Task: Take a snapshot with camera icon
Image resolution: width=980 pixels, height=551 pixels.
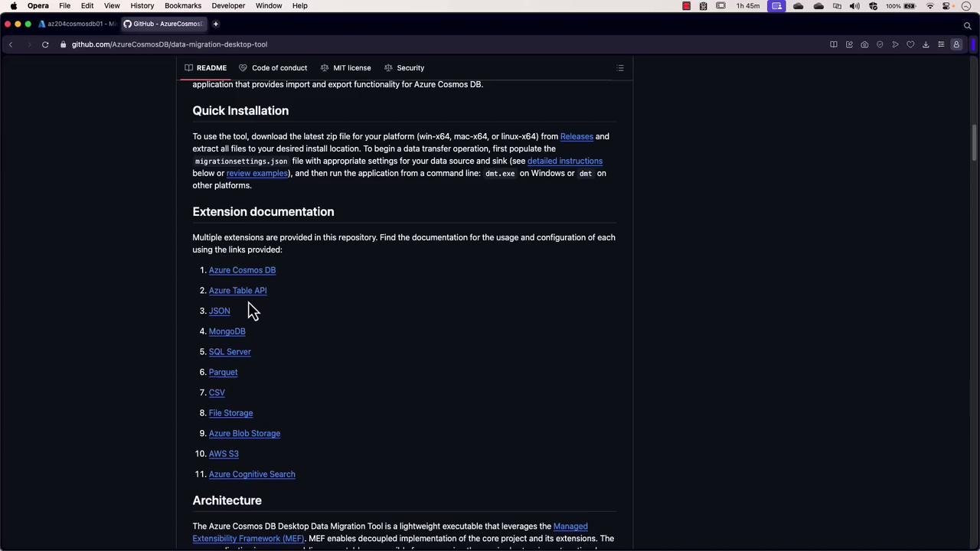Action: pos(864,44)
